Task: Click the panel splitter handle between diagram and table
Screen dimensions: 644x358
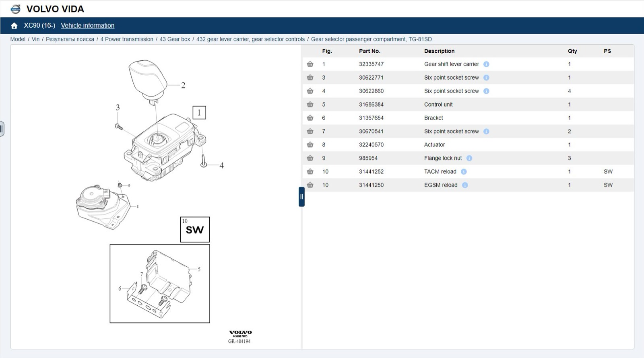Action: pyautogui.click(x=301, y=197)
